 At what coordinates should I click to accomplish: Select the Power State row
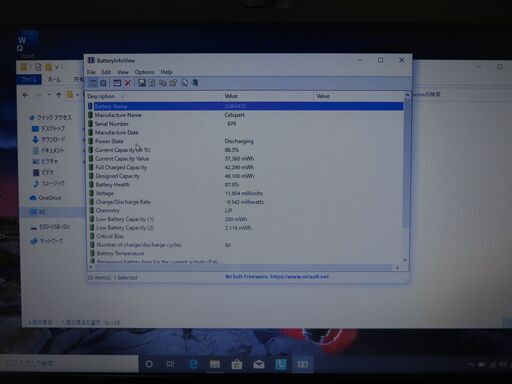245,141
